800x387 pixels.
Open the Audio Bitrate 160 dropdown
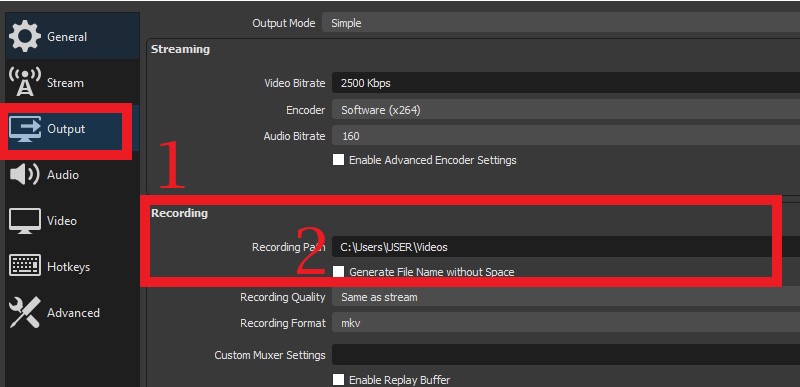point(566,136)
